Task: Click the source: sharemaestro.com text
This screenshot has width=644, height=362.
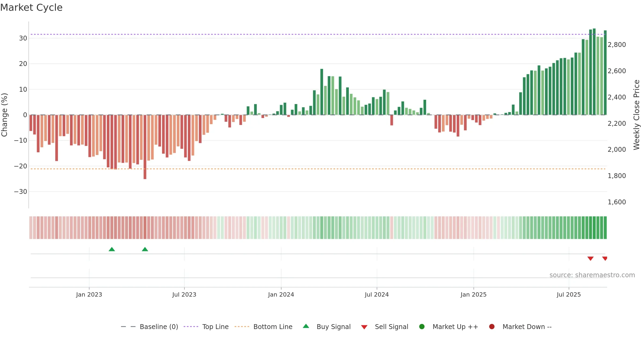Action: point(592,275)
